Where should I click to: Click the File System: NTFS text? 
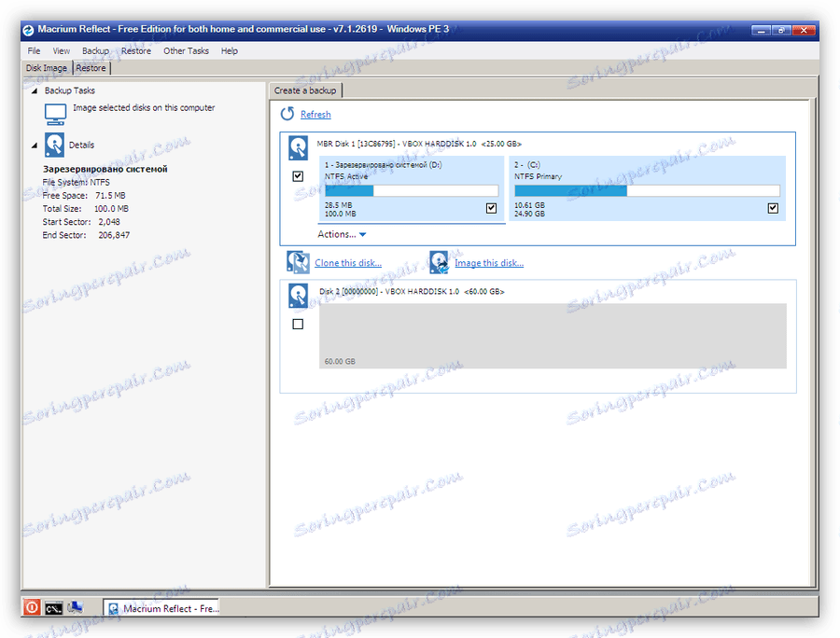[x=77, y=182]
